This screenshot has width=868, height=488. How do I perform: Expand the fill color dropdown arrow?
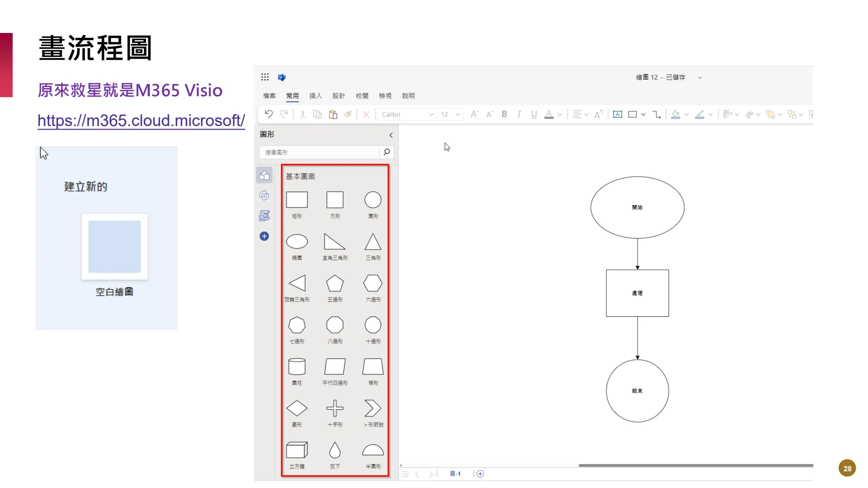tap(686, 115)
